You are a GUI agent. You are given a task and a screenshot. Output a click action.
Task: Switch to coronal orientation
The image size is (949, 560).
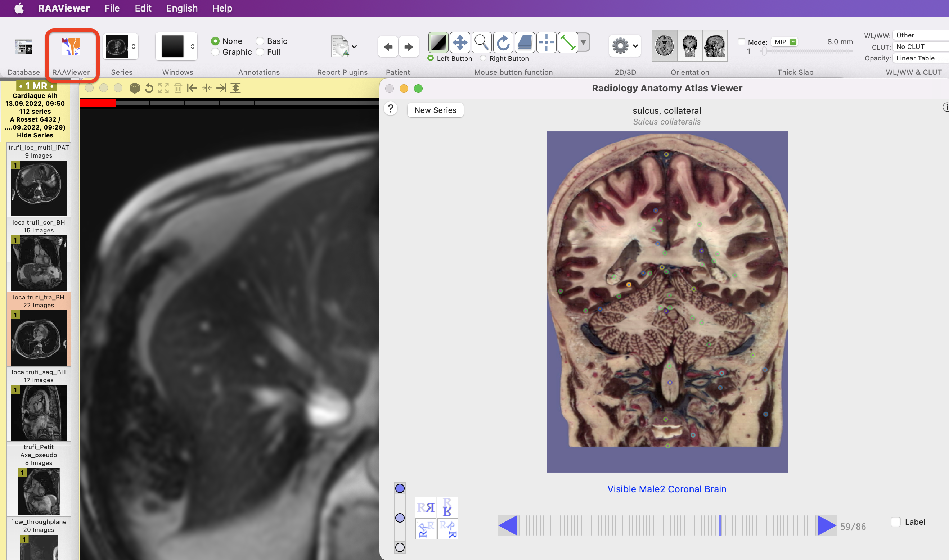(690, 46)
